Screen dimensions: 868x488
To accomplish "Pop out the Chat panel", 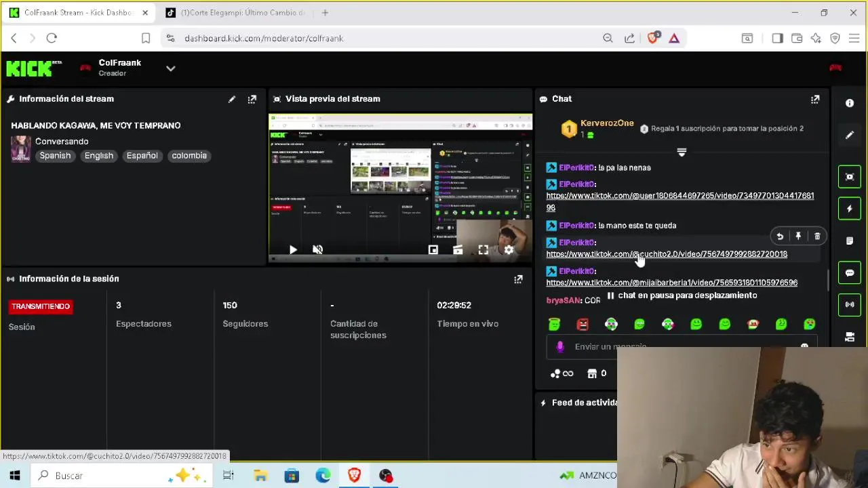I will (x=815, y=99).
